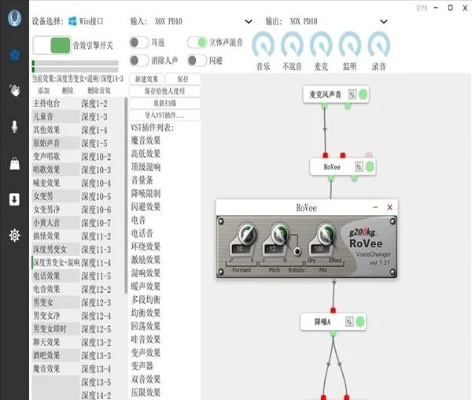Open editor icon on 麦克风声音 node

(352, 94)
